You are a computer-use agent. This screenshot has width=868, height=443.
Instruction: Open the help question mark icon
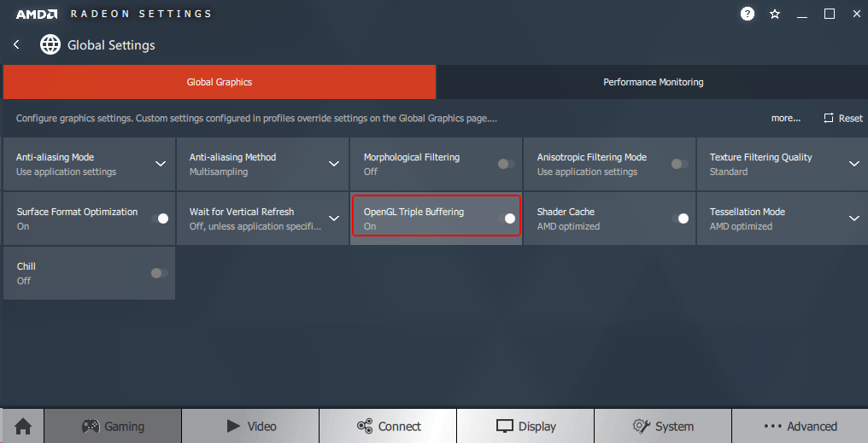pyautogui.click(x=748, y=14)
